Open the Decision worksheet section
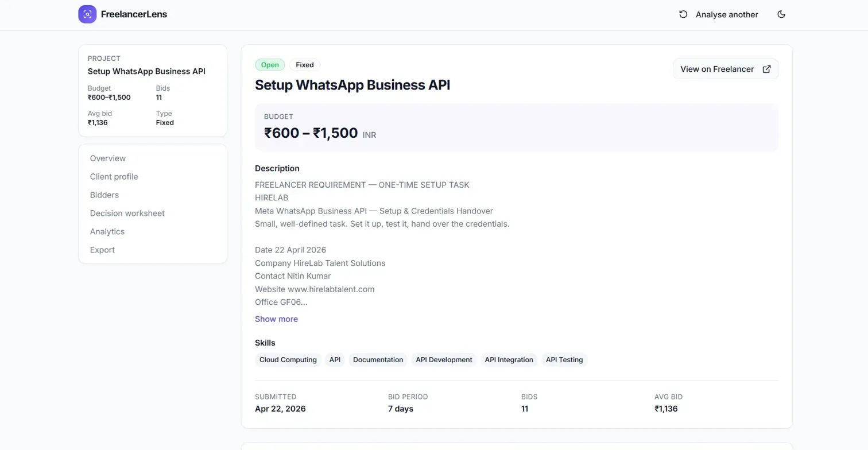The image size is (868, 450). (127, 214)
